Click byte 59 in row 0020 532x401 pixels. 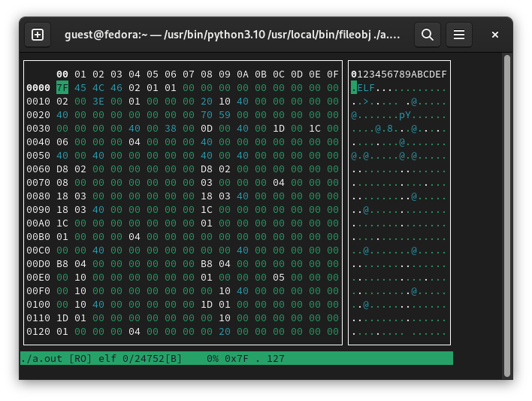tap(224, 115)
